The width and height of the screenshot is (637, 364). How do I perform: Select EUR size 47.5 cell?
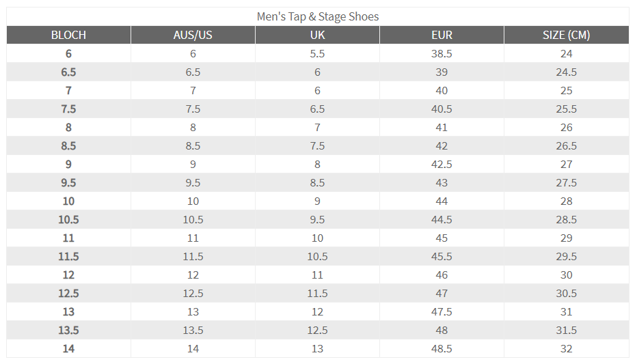[x=442, y=311]
